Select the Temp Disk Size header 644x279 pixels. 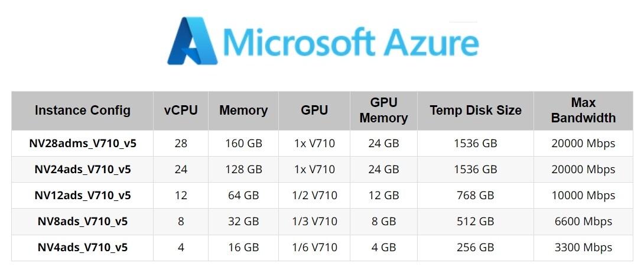[x=476, y=111]
